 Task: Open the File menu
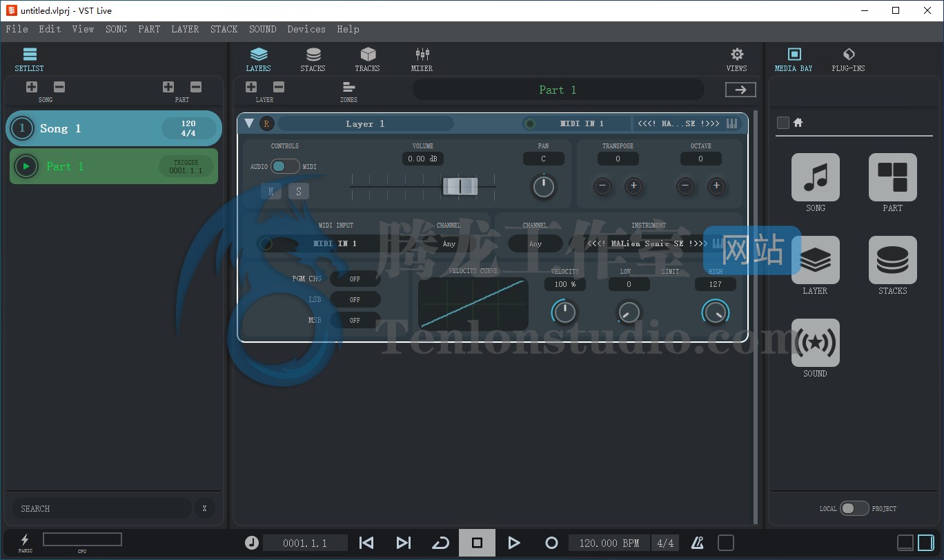(x=17, y=29)
